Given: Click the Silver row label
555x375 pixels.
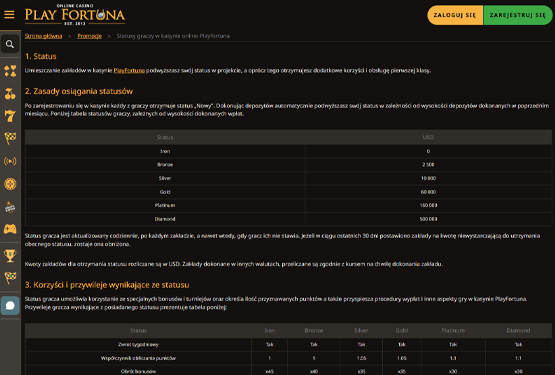Looking at the screenshot, I should tap(165, 178).
